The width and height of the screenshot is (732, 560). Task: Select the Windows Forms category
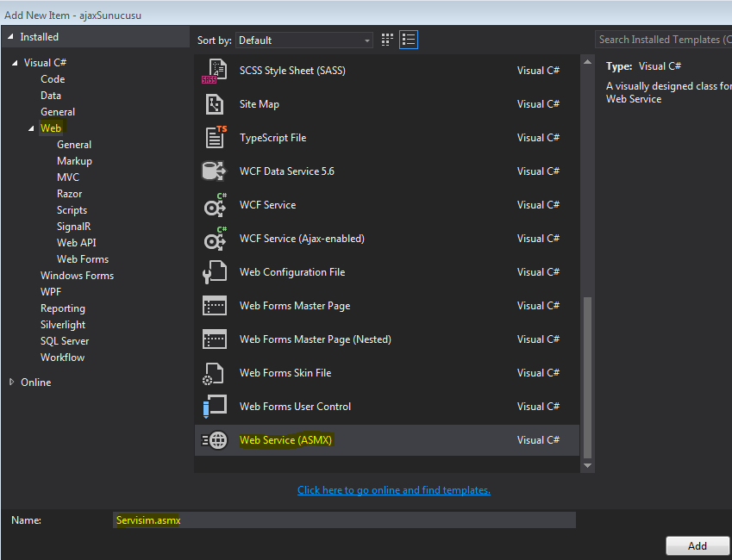coord(77,276)
